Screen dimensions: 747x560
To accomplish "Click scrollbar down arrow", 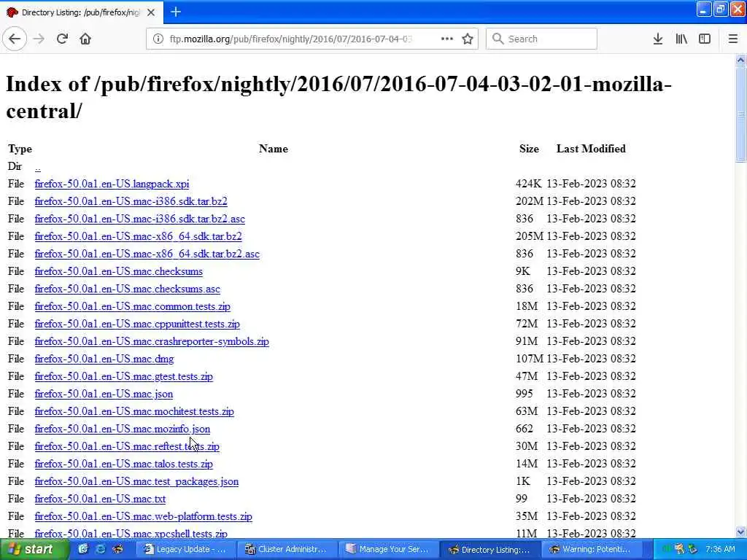I will 741,532.
